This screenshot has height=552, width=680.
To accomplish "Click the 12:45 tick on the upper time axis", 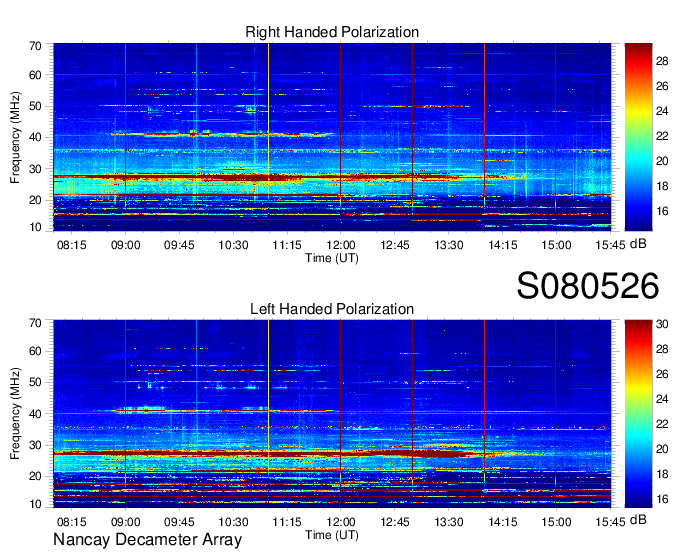I will click(x=395, y=245).
